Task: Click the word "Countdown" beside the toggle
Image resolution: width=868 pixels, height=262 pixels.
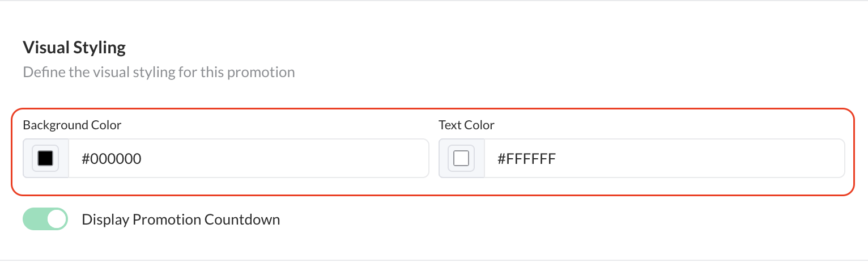Action: tap(242, 219)
